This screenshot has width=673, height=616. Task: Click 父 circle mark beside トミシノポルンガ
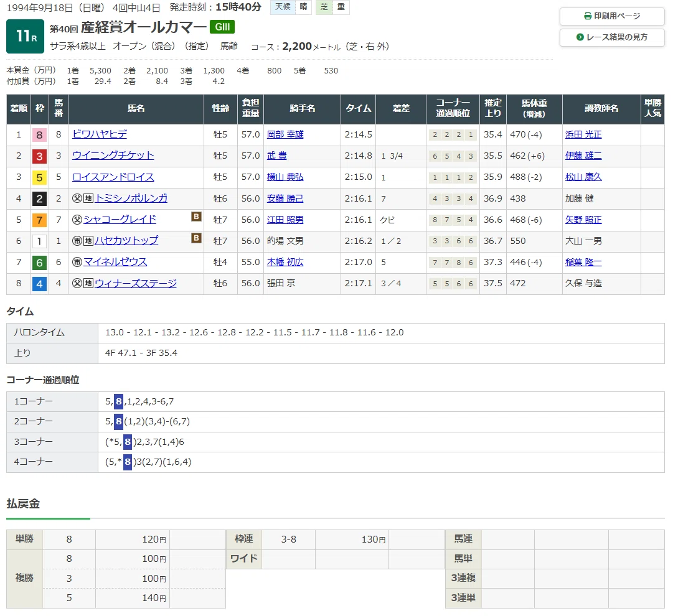pyautogui.click(x=77, y=198)
